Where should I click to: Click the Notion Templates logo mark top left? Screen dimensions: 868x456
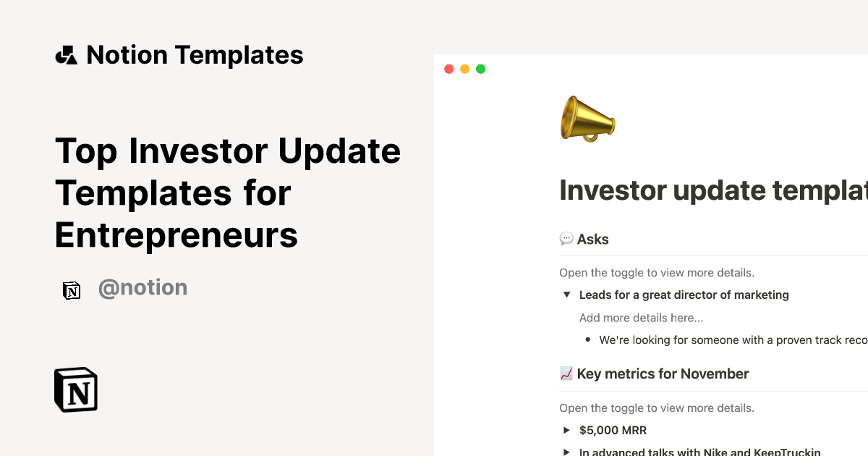click(66, 54)
